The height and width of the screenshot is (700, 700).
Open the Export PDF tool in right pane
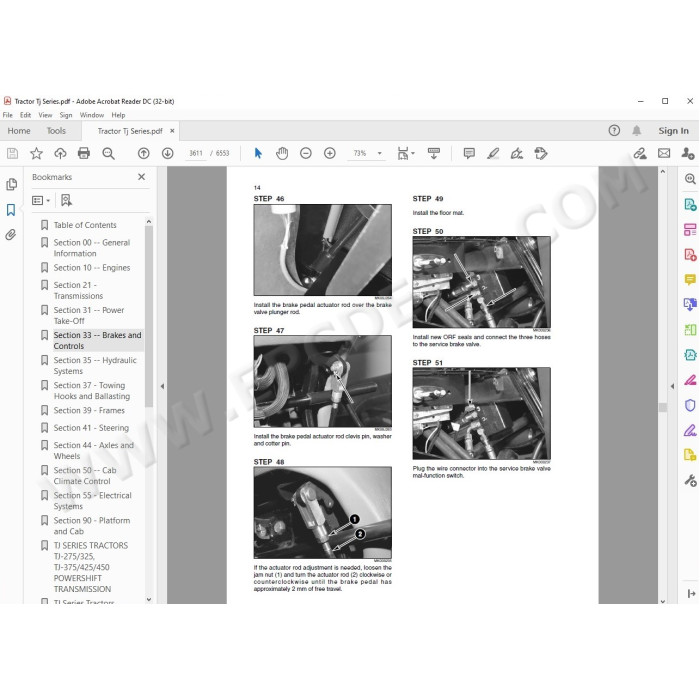coord(690,204)
